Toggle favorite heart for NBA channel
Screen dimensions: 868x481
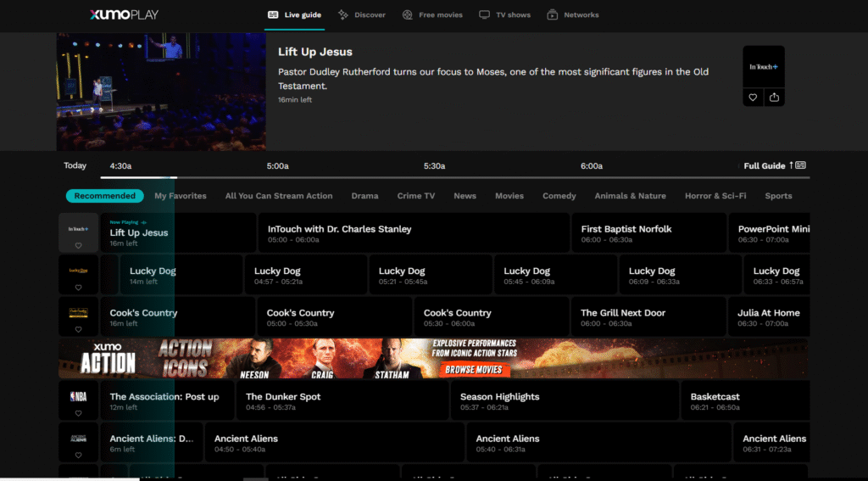tap(78, 413)
